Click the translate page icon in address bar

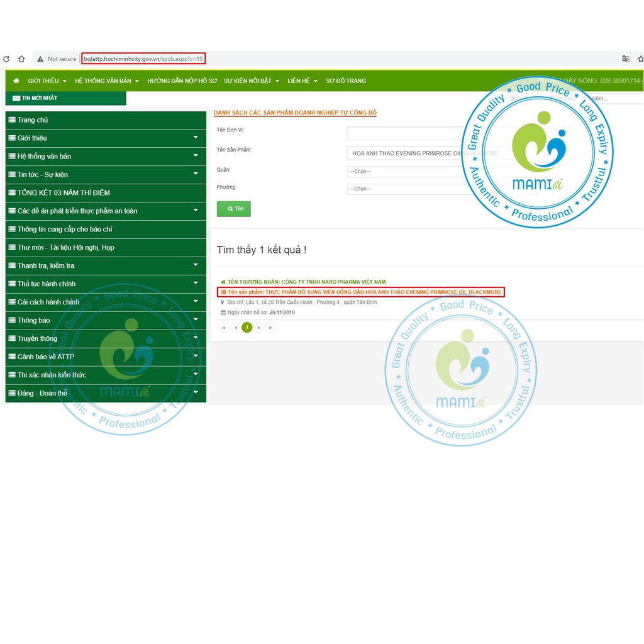pyautogui.click(x=625, y=59)
